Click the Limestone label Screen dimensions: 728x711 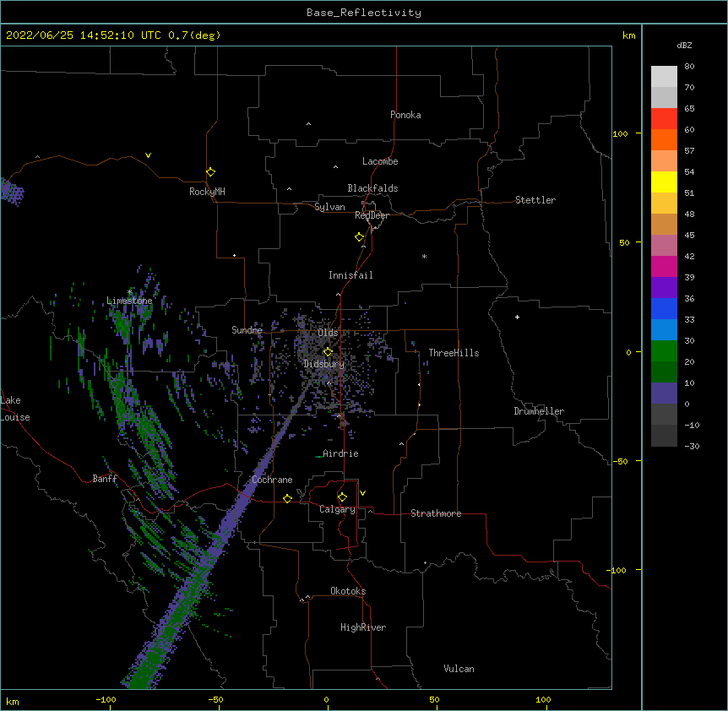129,301
